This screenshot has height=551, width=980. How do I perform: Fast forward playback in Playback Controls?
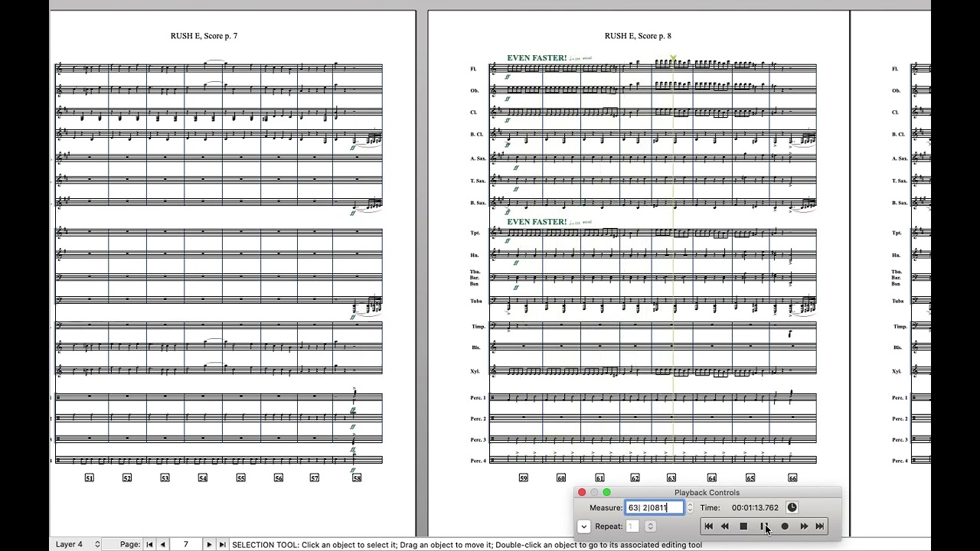[x=804, y=527]
